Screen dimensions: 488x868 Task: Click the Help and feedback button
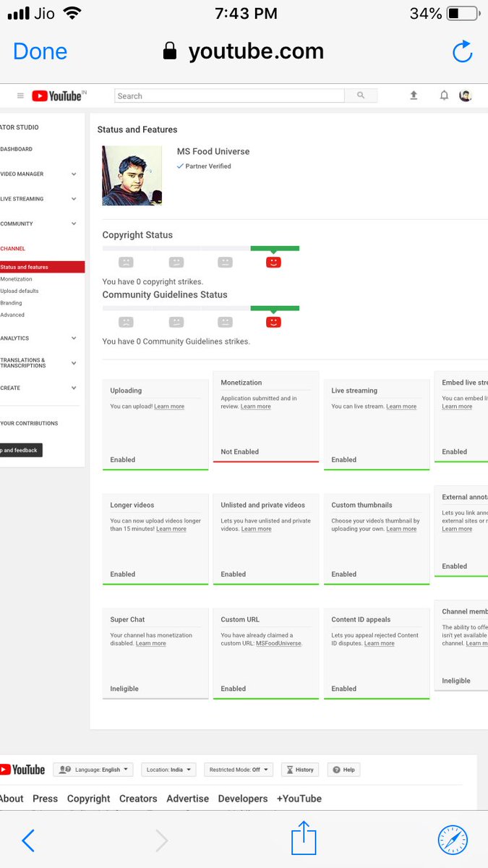coord(21,450)
